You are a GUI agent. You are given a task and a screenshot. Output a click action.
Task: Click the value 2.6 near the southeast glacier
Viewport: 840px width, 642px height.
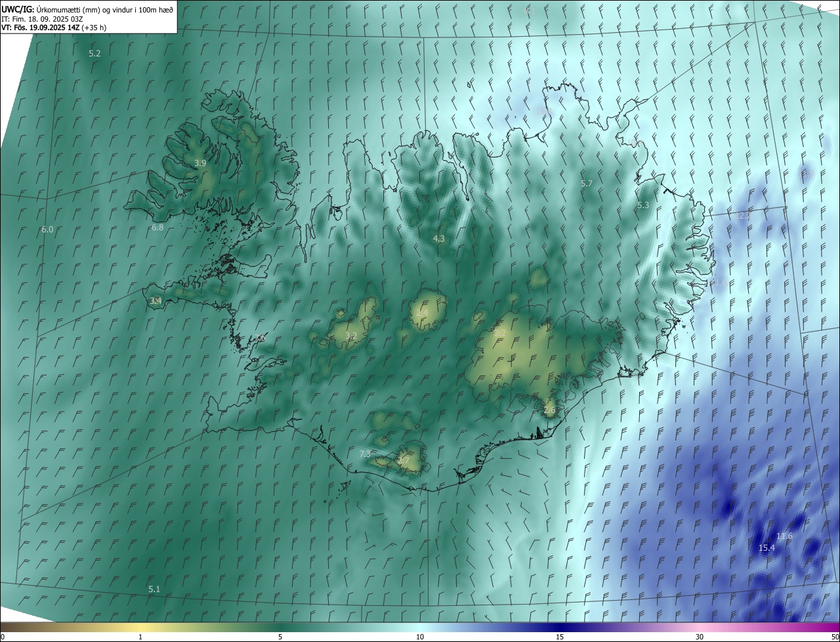549,410
